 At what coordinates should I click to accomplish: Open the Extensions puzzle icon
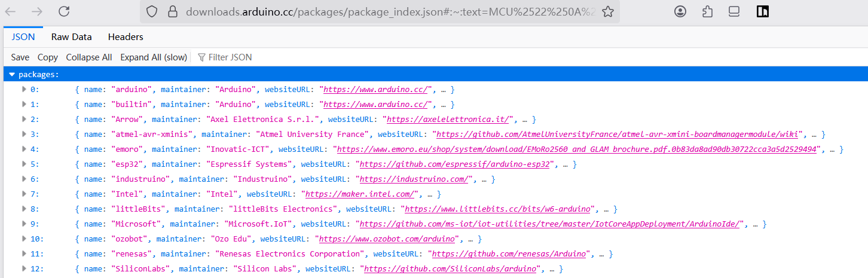[x=707, y=11]
